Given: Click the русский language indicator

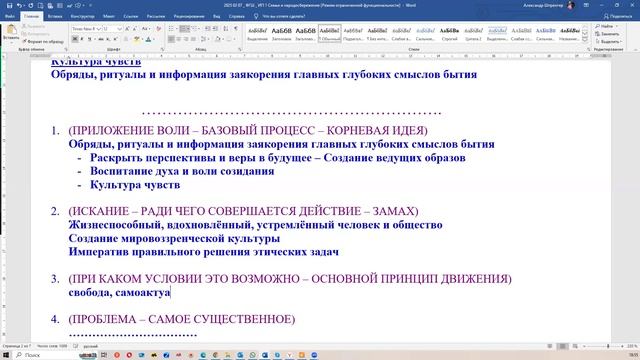Looking at the screenshot, I should click(90, 346).
